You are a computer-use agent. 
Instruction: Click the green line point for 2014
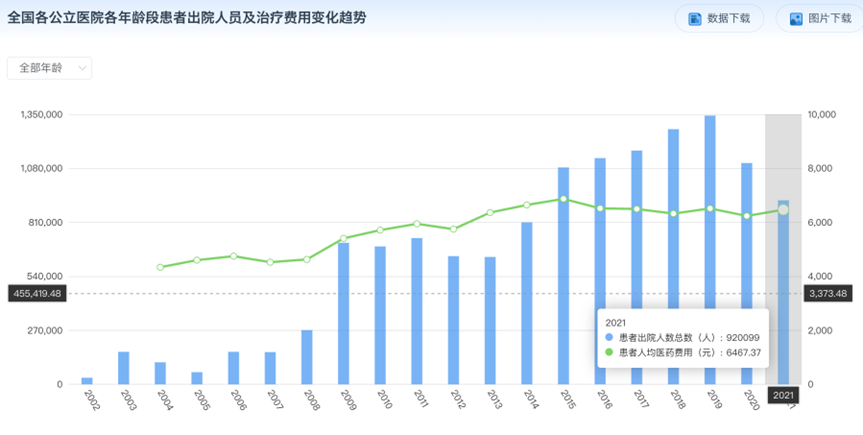click(x=527, y=205)
